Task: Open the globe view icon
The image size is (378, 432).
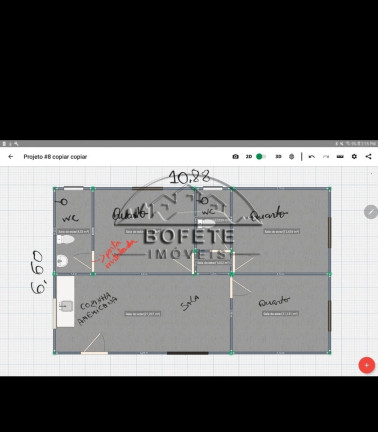Action: click(292, 156)
